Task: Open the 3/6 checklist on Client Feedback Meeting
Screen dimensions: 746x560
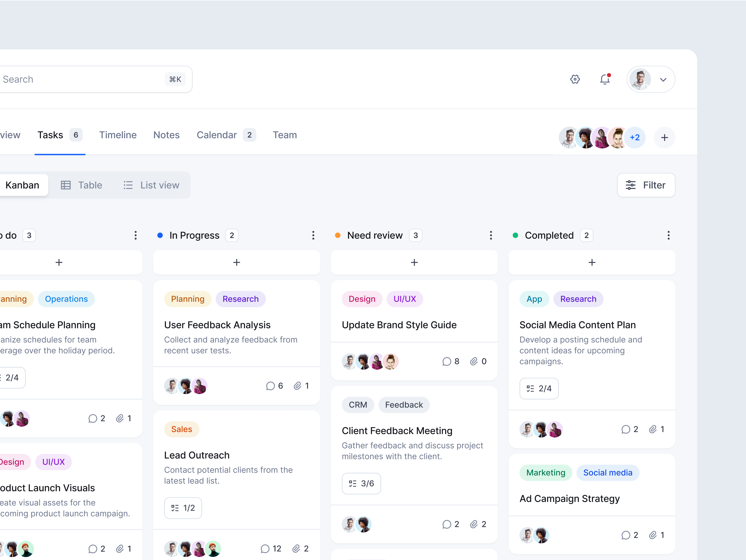Action: pyautogui.click(x=361, y=483)
